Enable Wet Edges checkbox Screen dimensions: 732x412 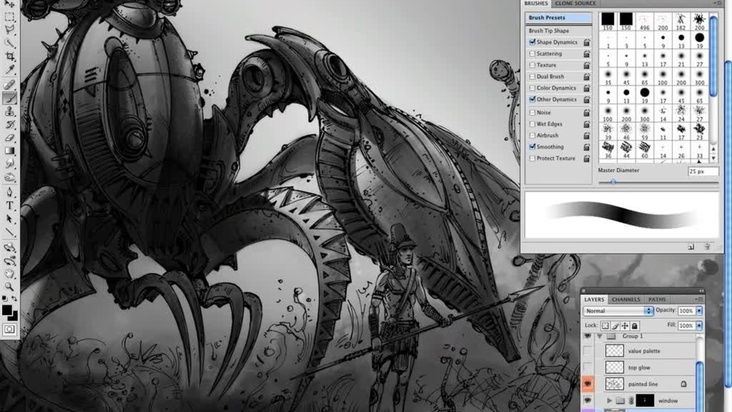[x=532, y=124]
